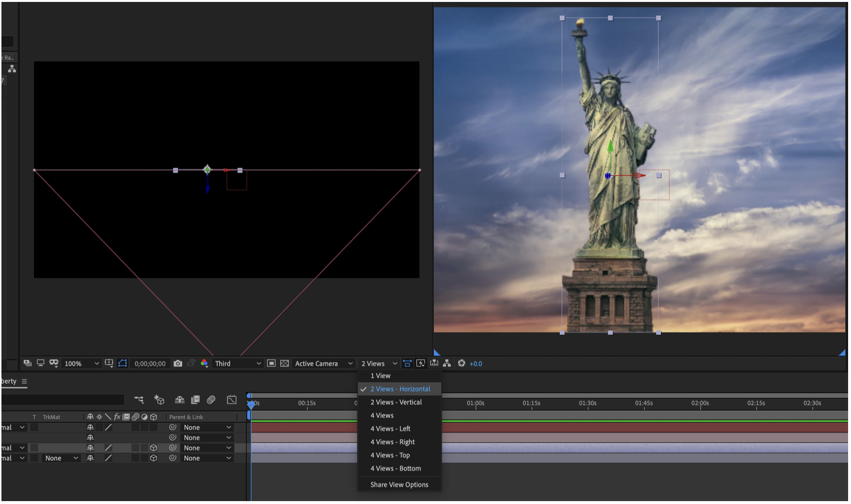Toggle Pixel Aspect Ratio Correction icon
The height and width of the screenshot is (504, 851).
407,364
